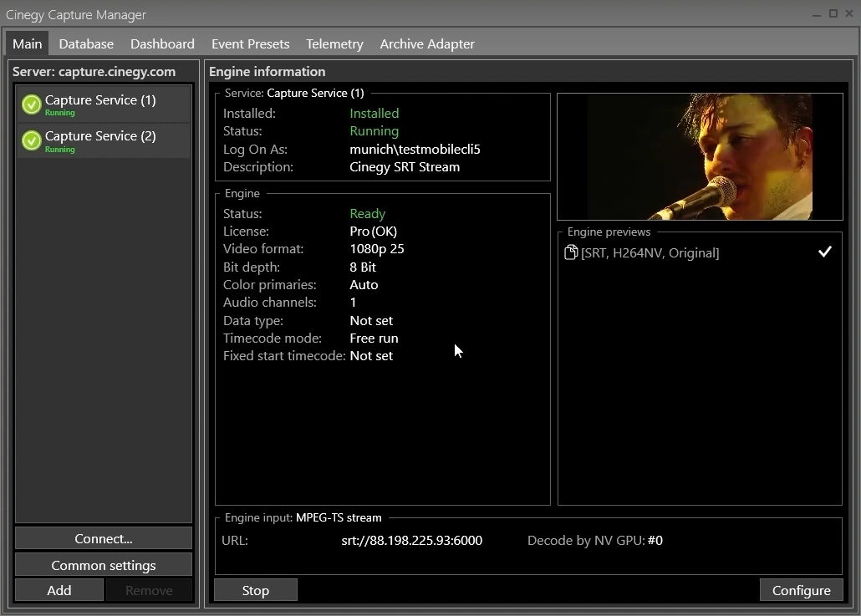Click the License value Pro (OK)
The height and width of the screenshot is (616, 861).
coord(374,232)
